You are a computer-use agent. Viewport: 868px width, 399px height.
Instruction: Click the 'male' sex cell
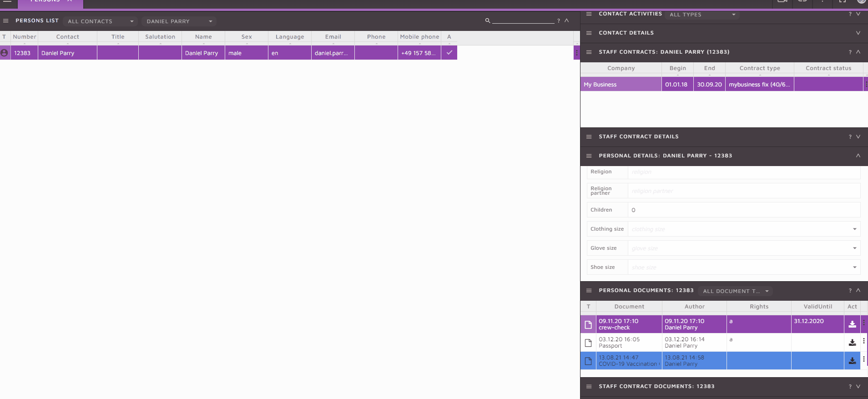click(x=247, y=53)
